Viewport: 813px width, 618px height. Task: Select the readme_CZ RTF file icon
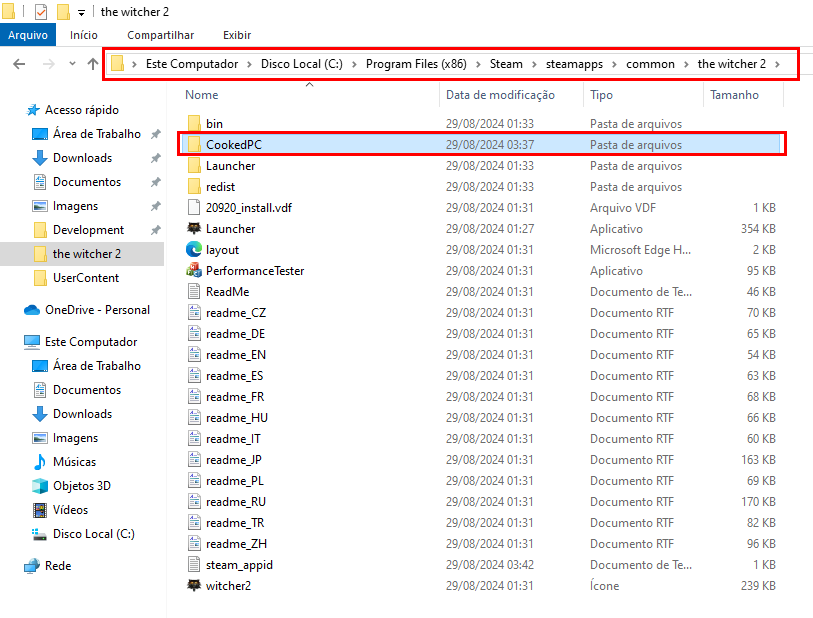coord(194,312)
